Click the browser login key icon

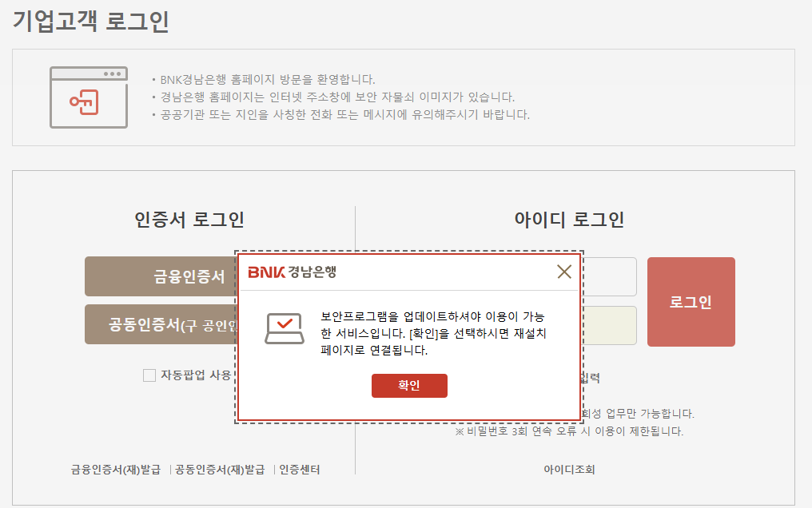point(89,97)
